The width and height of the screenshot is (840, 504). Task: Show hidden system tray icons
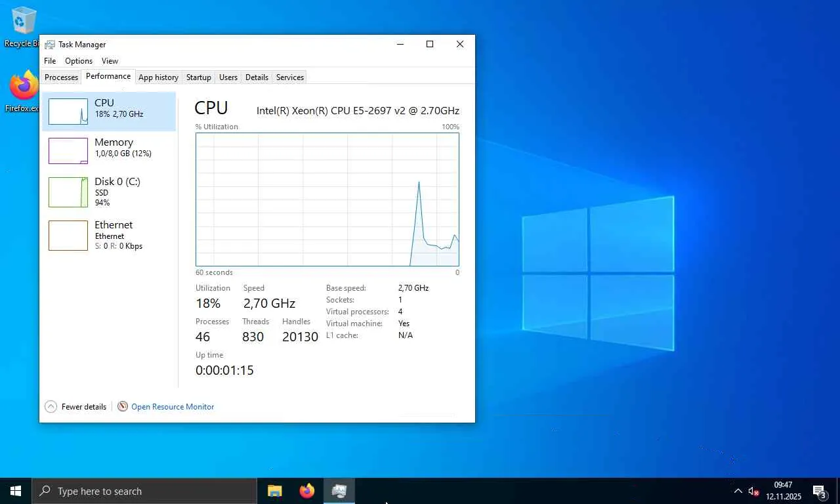(738, 491)
